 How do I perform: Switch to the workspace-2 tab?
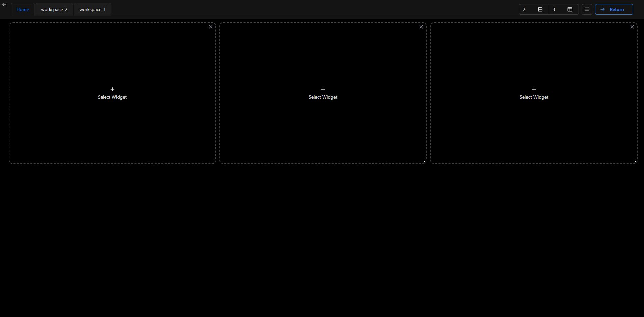[x=54, y=9]
